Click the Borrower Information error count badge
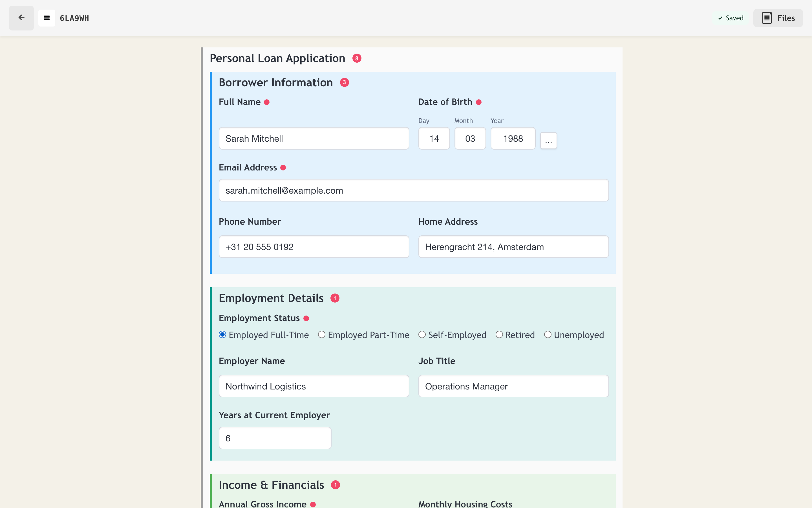 tap(344, 82)
